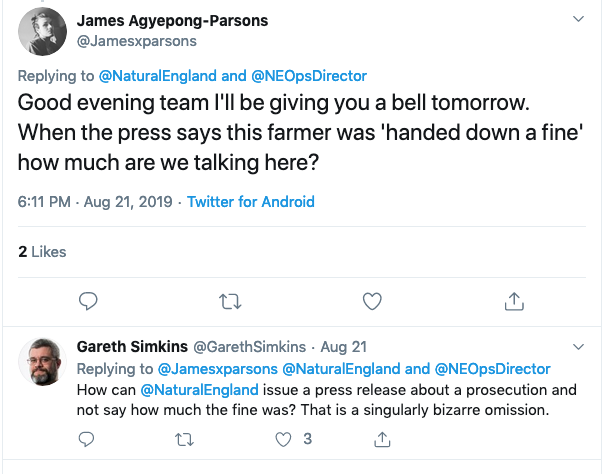View the 2 Likes list
Screen dimensions: 608x474
point(42,252)
